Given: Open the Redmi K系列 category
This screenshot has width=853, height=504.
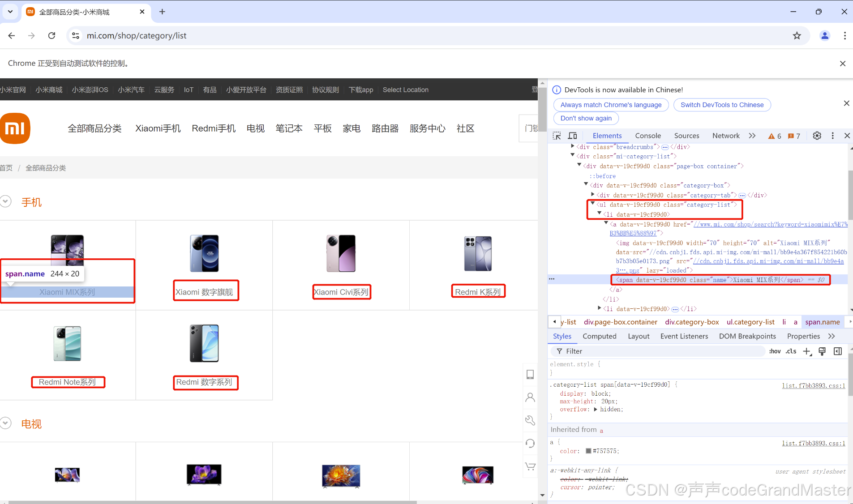Looking at the screenshot, I should tap(478, 292).
